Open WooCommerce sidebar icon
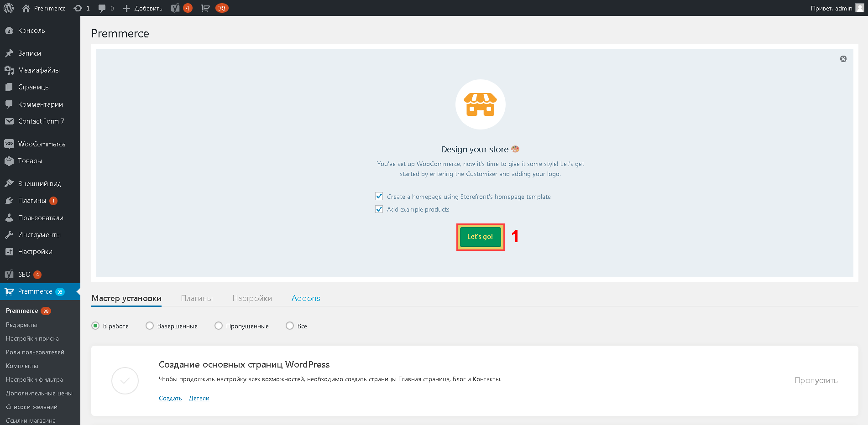The width and height of the screenshot is (868, 425). (9, 144)
